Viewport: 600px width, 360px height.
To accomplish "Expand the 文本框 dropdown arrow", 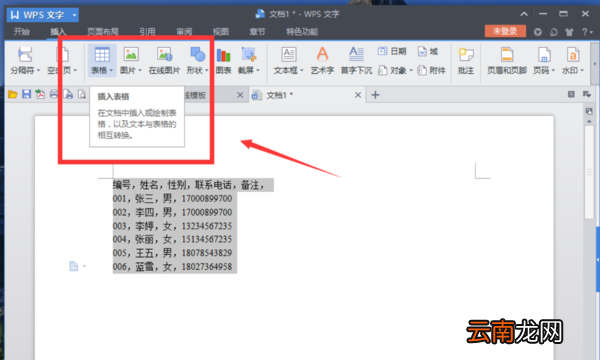I will pyautogui.click(x=302, y=70).
